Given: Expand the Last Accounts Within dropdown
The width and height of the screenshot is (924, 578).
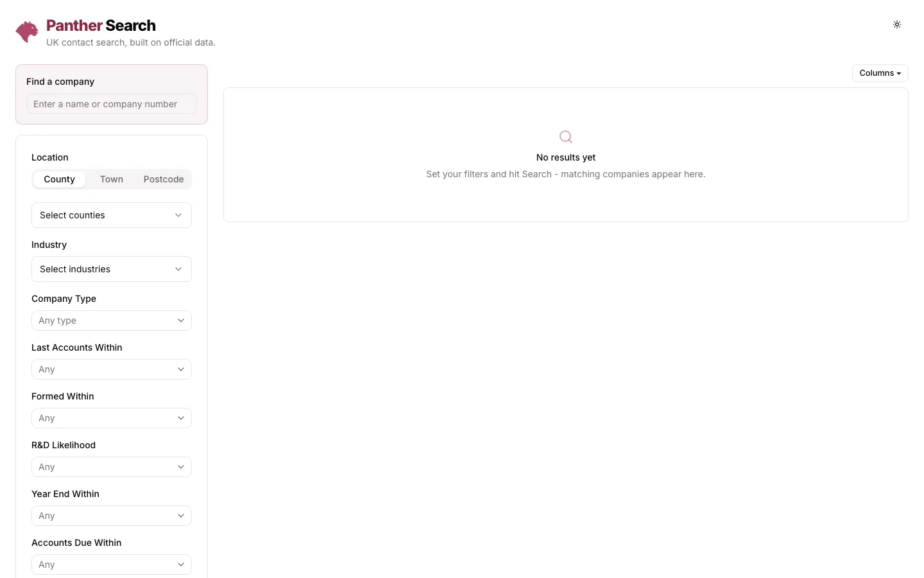Looking at the screenshot, I should pos(112,369).
